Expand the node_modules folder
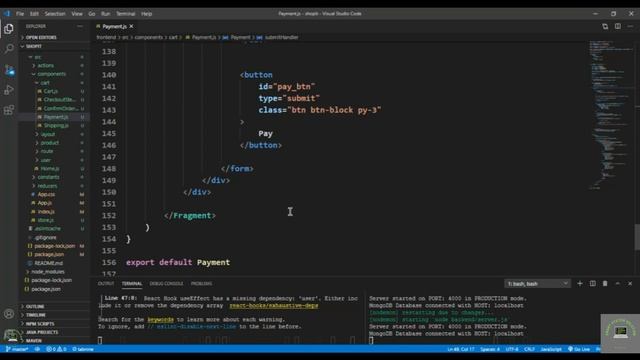Viewport: 640px width, 360px height. (x=48, y=271)
